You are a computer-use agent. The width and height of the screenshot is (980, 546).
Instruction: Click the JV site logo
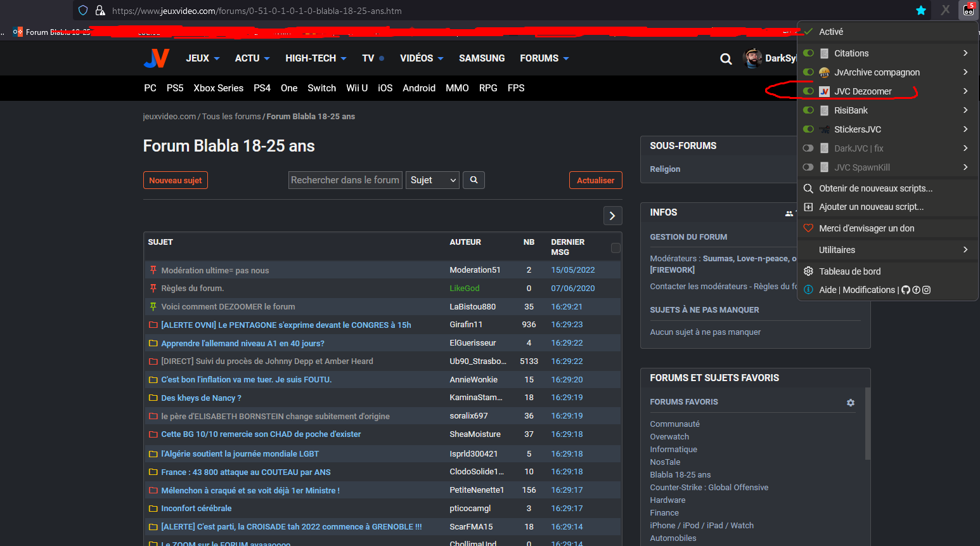[x=156, y=58]
